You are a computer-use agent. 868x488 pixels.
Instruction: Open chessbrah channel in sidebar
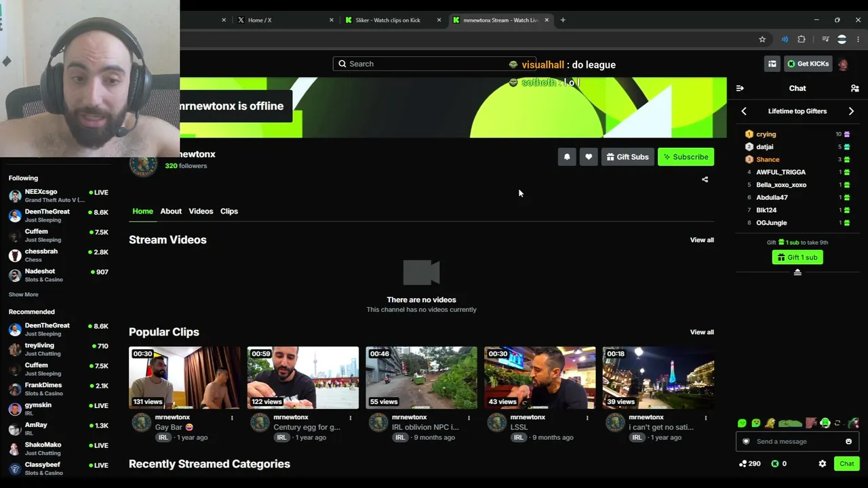58,255
